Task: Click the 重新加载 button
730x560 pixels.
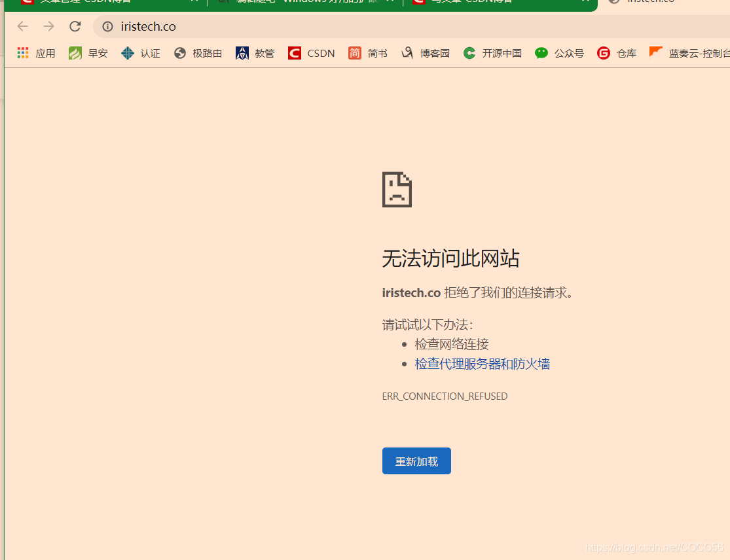Action: [x=416, y=461]
